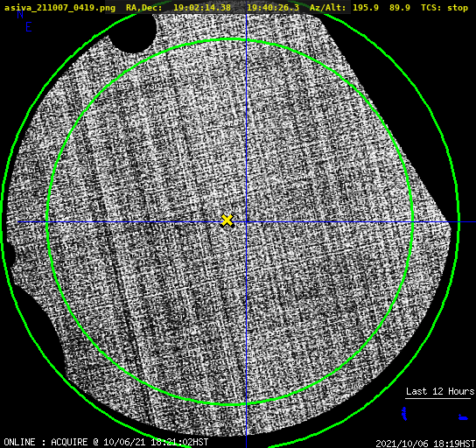Click the yellow X telescope pointing marker

[x=227, y=220]
